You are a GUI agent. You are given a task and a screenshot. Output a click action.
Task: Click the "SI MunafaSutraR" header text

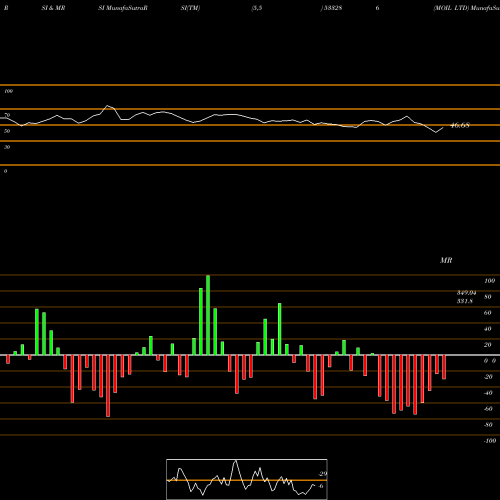click(123, 8)
